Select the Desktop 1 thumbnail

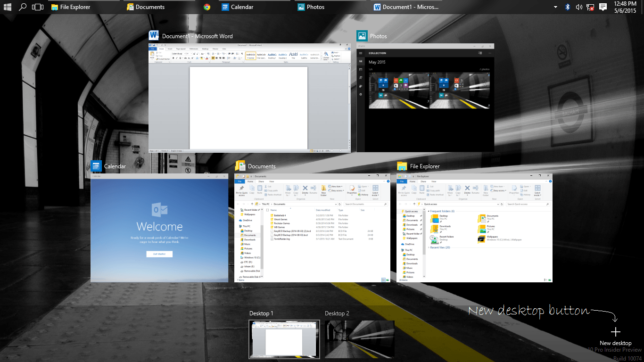pos(284,339)
